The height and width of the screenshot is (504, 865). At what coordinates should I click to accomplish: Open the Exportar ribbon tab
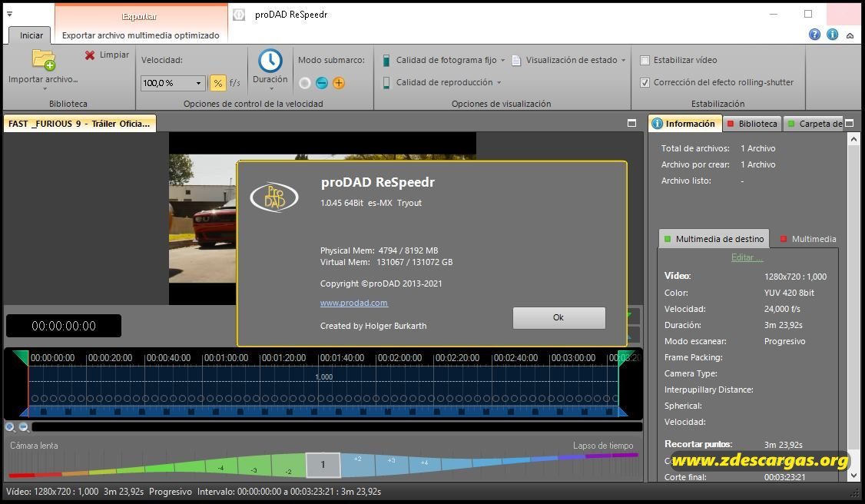click(x=140, y=17)
